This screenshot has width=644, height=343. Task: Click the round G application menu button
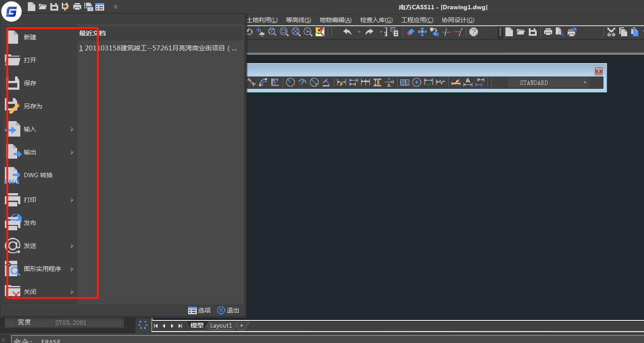11,11
